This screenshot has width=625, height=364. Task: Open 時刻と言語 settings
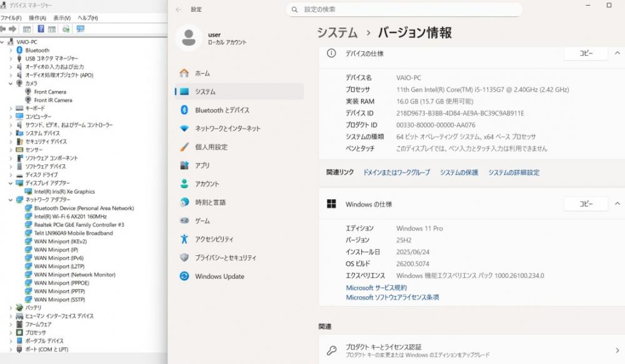[239, 202]
